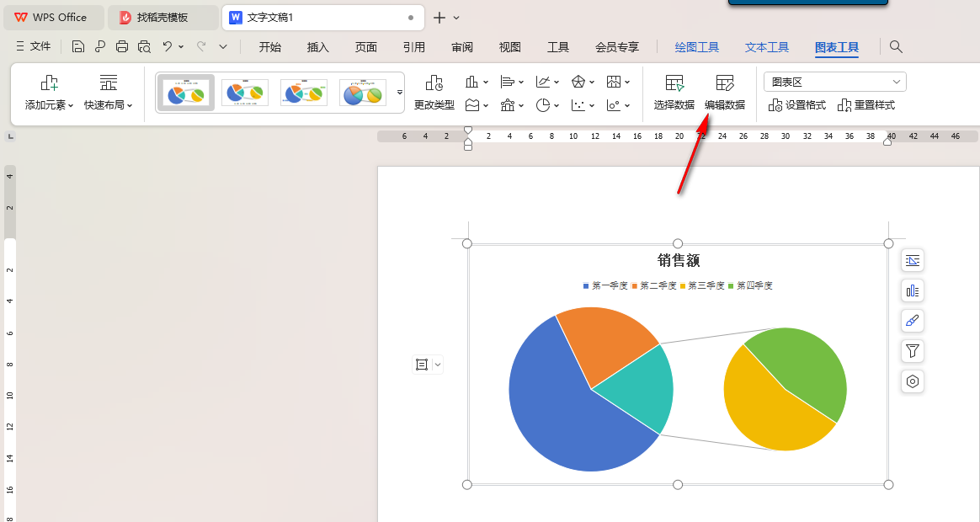Click the Save document icon
Screen dimensions: 980x522
coord(78,46)
